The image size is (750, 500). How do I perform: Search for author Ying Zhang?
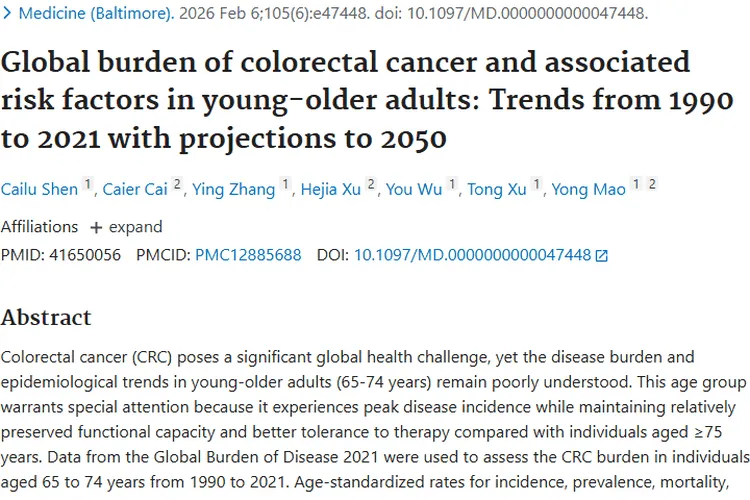(239, 188)
